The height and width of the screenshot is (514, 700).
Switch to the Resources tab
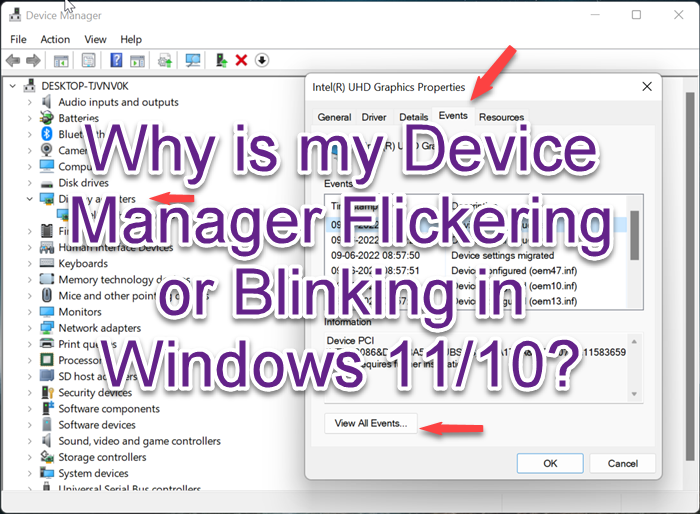click(x=501, y=117)
